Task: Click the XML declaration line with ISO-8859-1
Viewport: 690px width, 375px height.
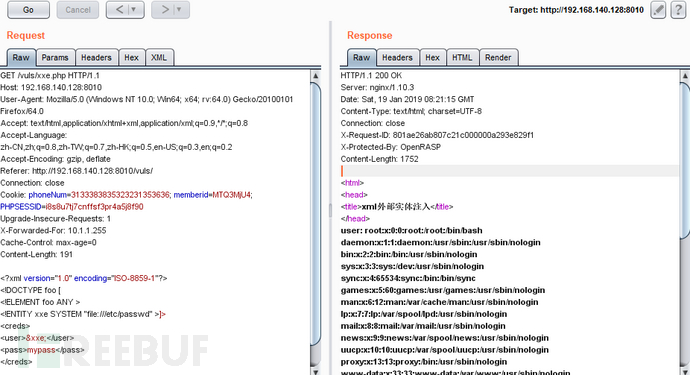Action: click(84, 278)
